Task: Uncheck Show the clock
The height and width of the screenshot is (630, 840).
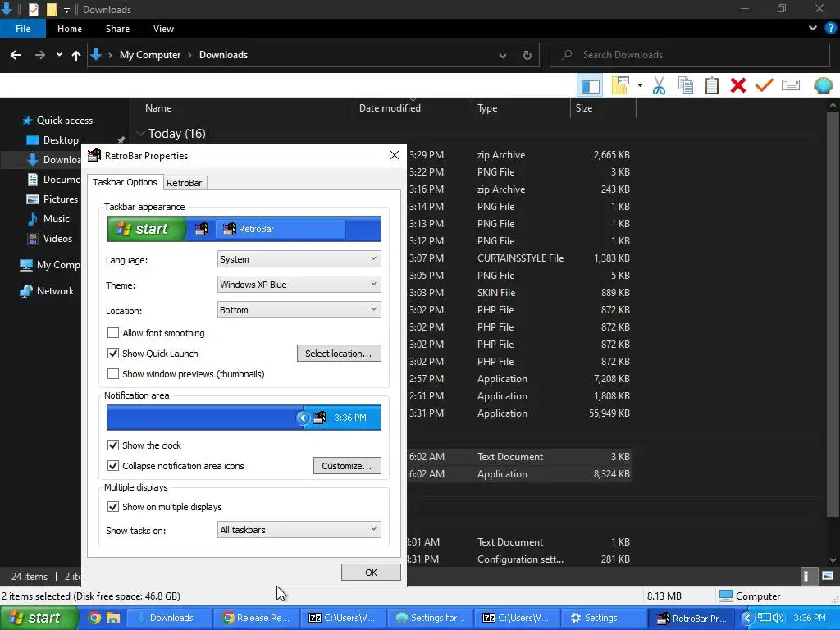Action: [x=113, y=445]
